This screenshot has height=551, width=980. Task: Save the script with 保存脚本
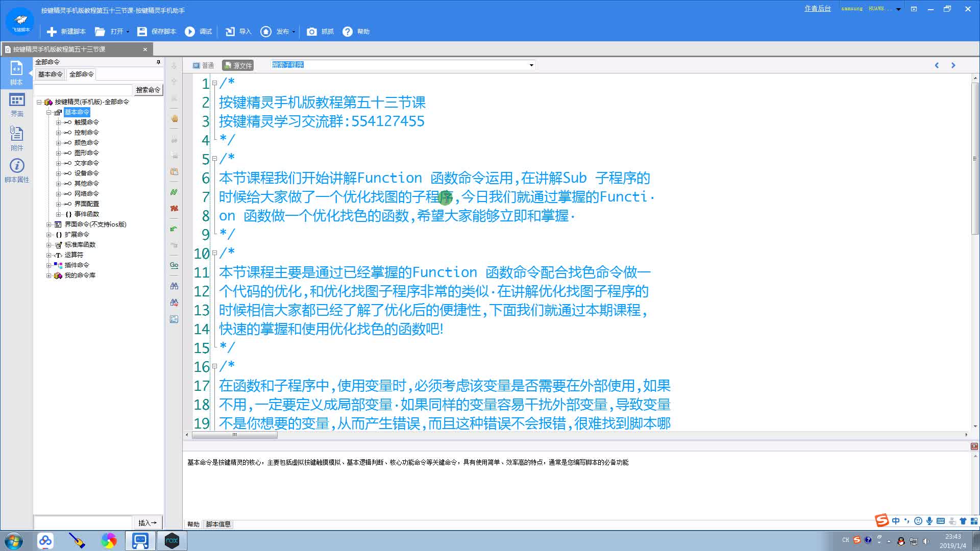click(x=157, y=32)
